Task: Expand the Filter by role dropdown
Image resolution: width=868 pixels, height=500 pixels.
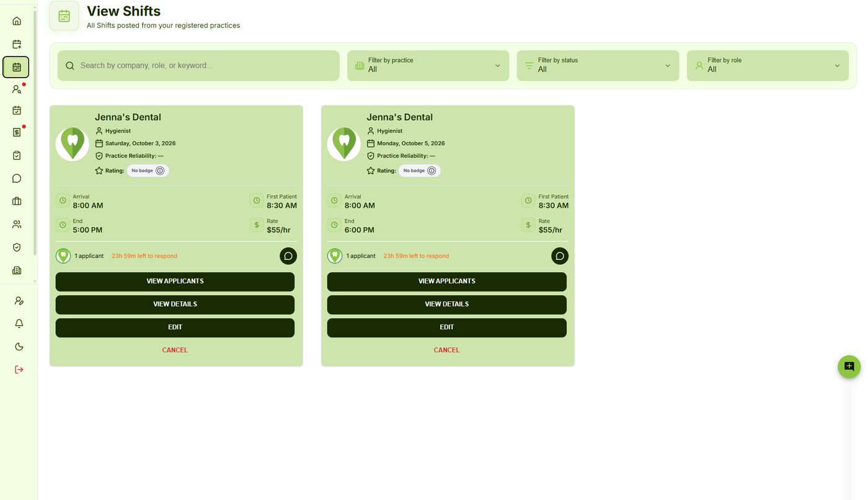Action: tap(768, 65)
